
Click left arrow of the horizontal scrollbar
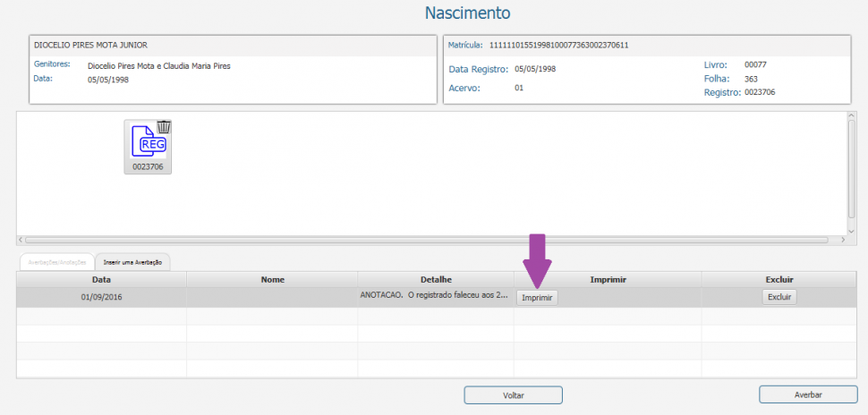[21, 240]
